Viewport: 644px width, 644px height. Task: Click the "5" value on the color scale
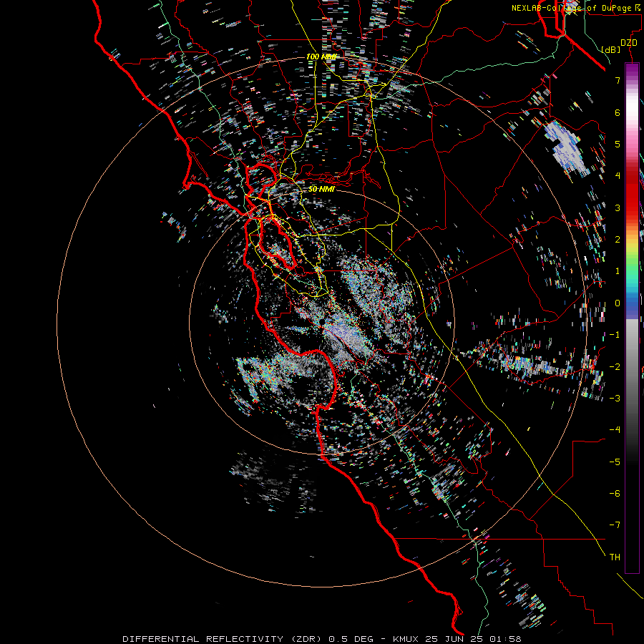[x=618, y=144]
